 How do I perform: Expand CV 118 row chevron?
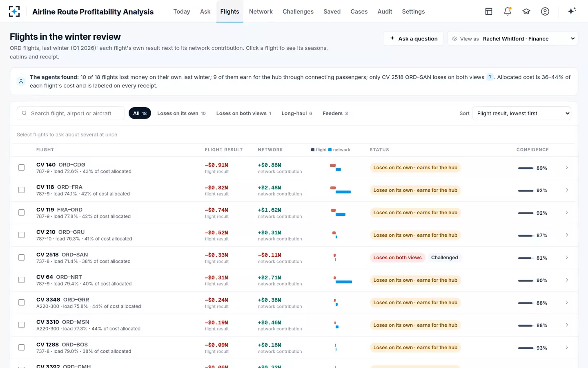(x=567, y=190)
